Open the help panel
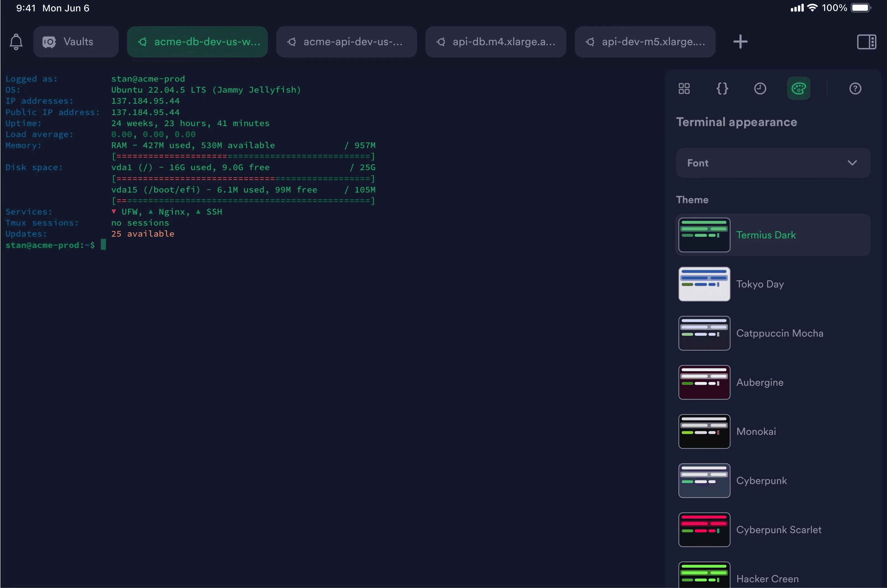 tap(855, 89)
